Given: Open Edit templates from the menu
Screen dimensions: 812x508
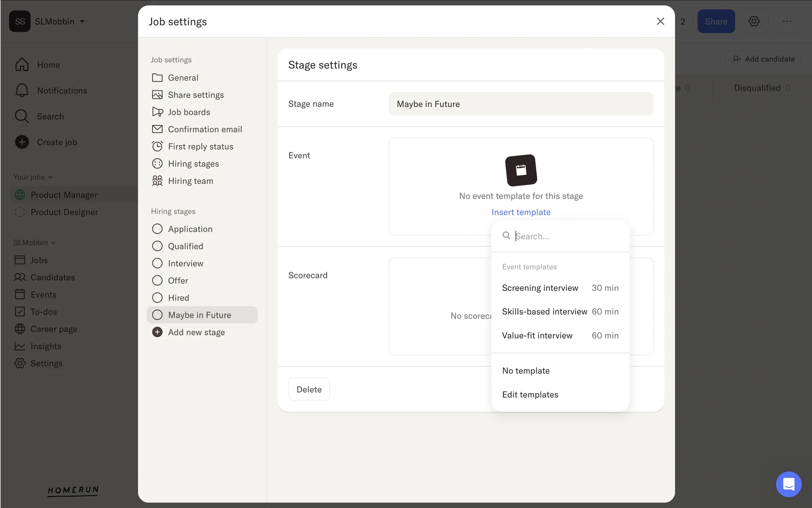Looking at the screenshot, I should coord(530,395).
